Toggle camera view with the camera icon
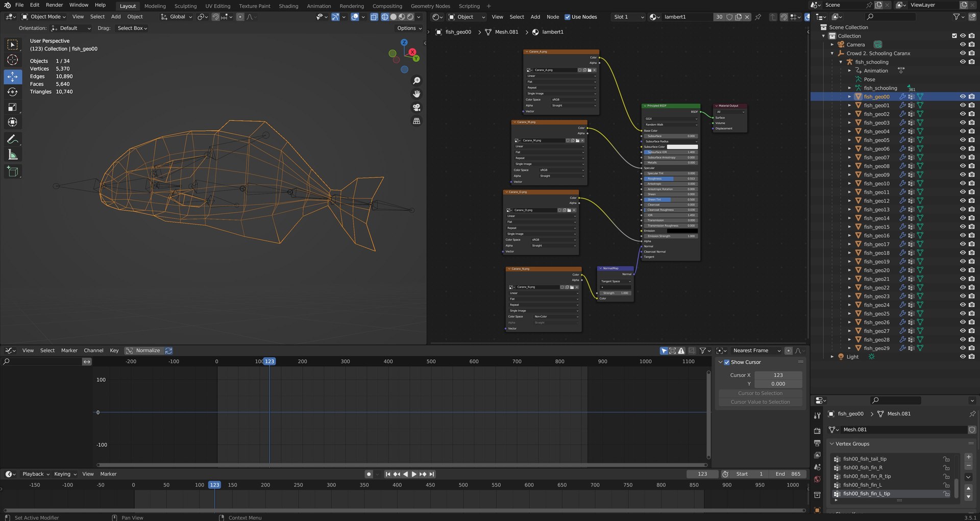The height and width of the screenshot is (521, 980). click(x=416, y=107)
